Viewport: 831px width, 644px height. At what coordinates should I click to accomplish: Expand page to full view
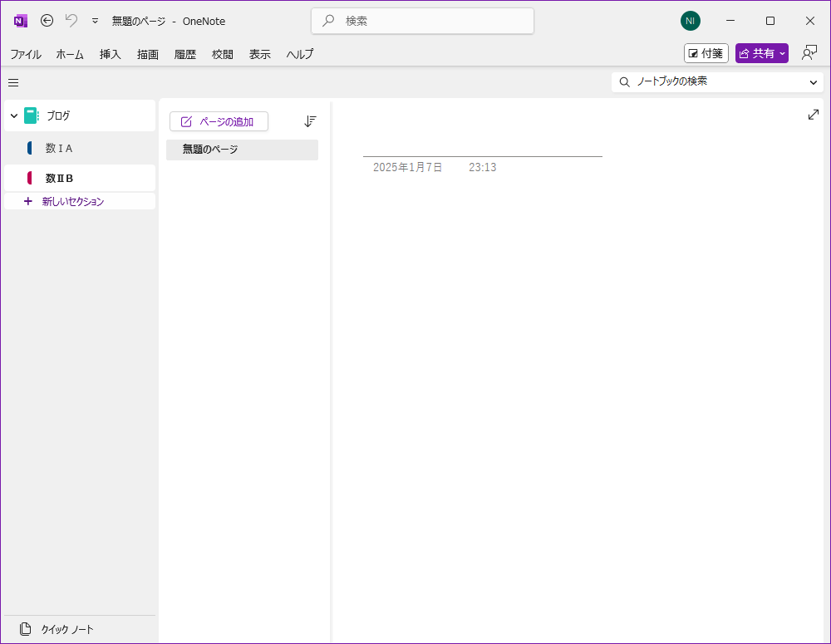point(813,115)
